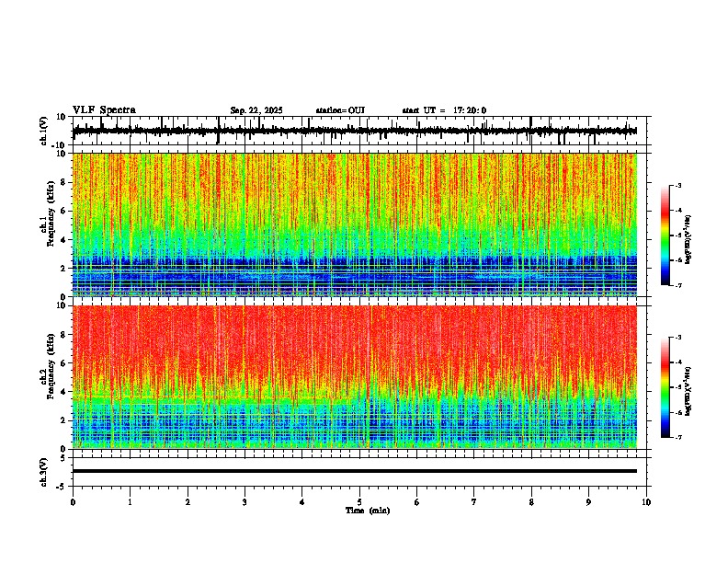Screen dimensions: 728x563
Task: Select the "start UT = 17:20:0" text
Action: click(x=444, y=110)
